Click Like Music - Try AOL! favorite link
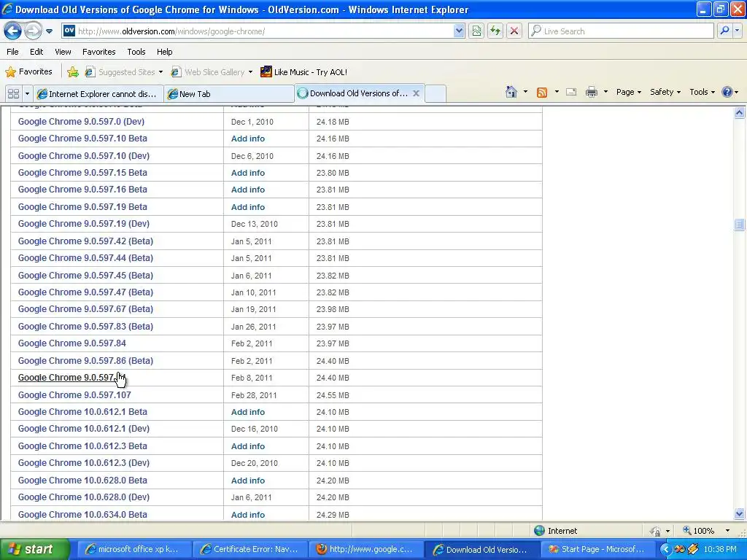The height and width of the screenshot is (560, 747). point(304,72)
